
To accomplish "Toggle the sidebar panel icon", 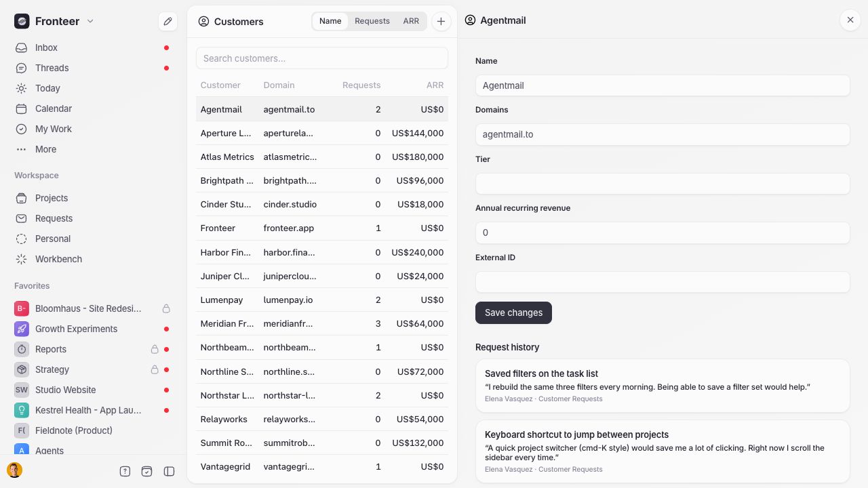I will (x=169, y=471).
